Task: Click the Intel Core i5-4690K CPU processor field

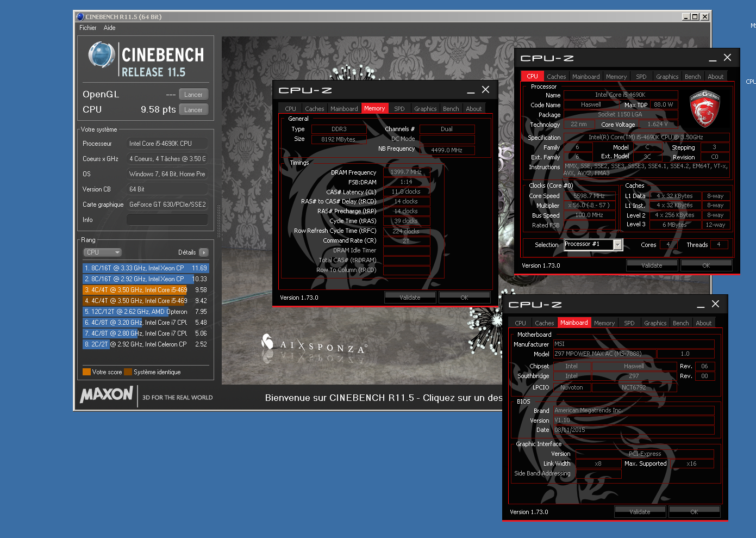Action: (x=167, y=144)
